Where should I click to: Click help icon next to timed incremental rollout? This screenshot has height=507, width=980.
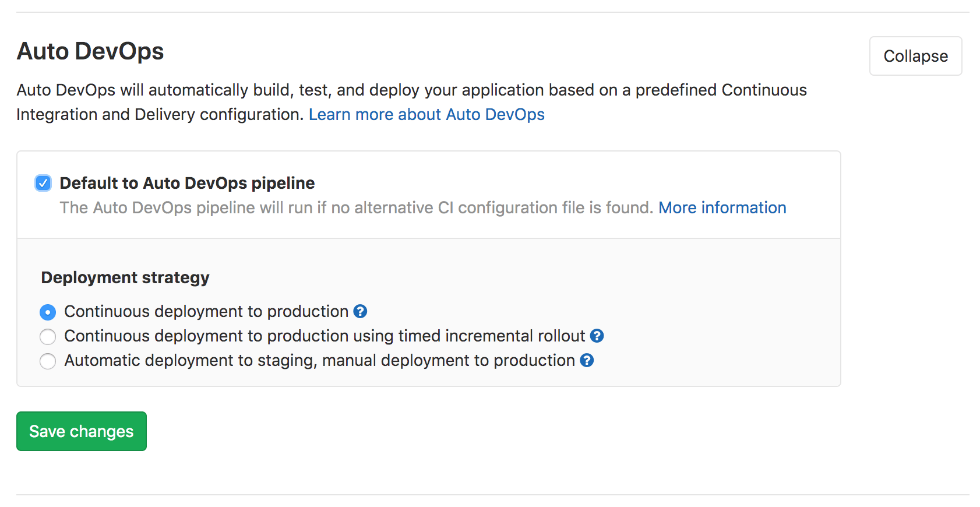pyautogui.click(x=597, y=336)
